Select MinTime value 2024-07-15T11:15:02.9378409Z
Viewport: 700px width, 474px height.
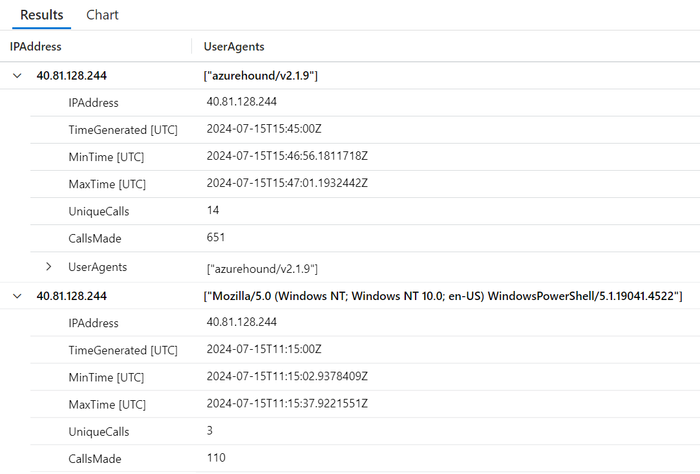(287, 377)
